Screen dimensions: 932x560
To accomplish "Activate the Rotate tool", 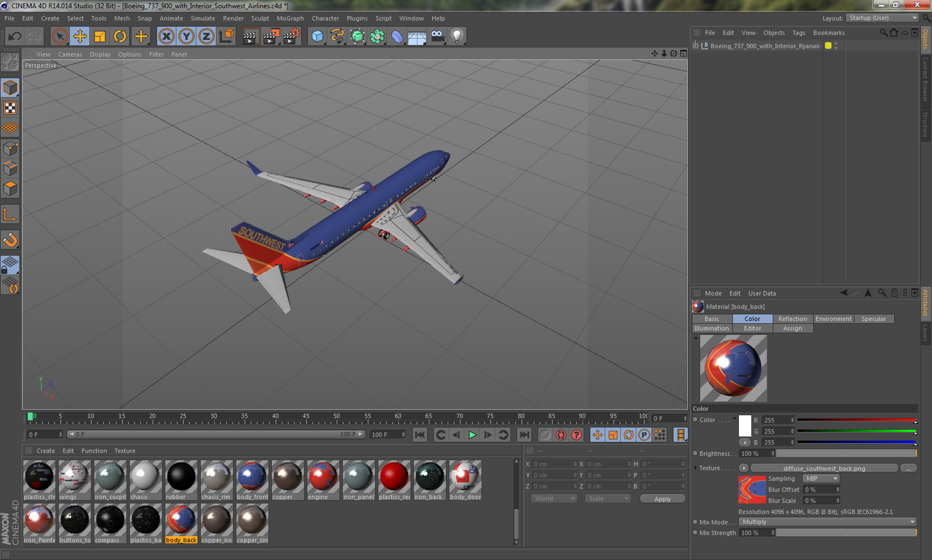I will click(120, 37).
